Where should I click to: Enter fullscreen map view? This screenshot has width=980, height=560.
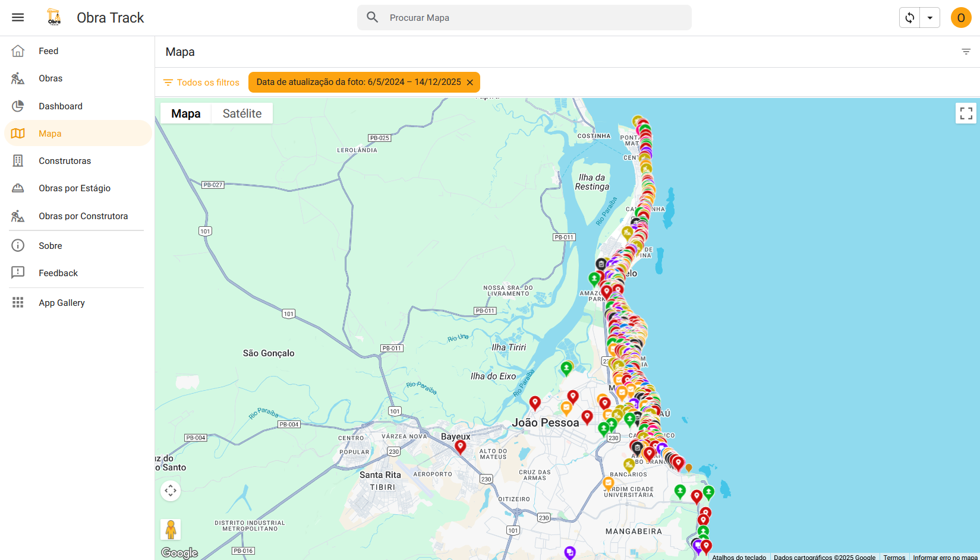(966, 113)
